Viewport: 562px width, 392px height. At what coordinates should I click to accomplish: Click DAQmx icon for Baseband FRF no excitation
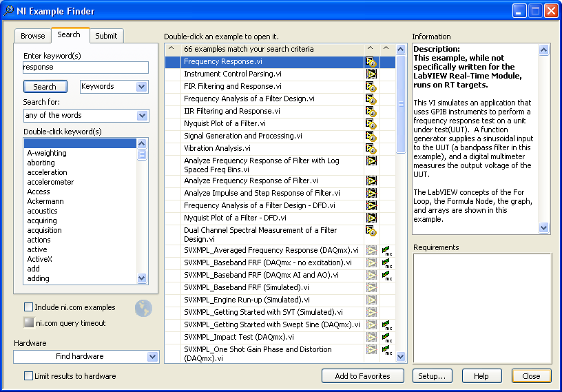(x=387, y=263)
